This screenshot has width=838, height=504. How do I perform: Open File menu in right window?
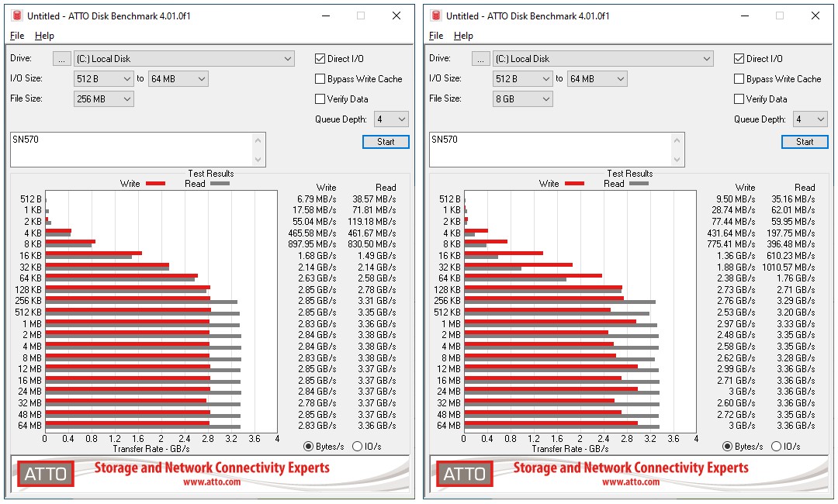(436, 36)
